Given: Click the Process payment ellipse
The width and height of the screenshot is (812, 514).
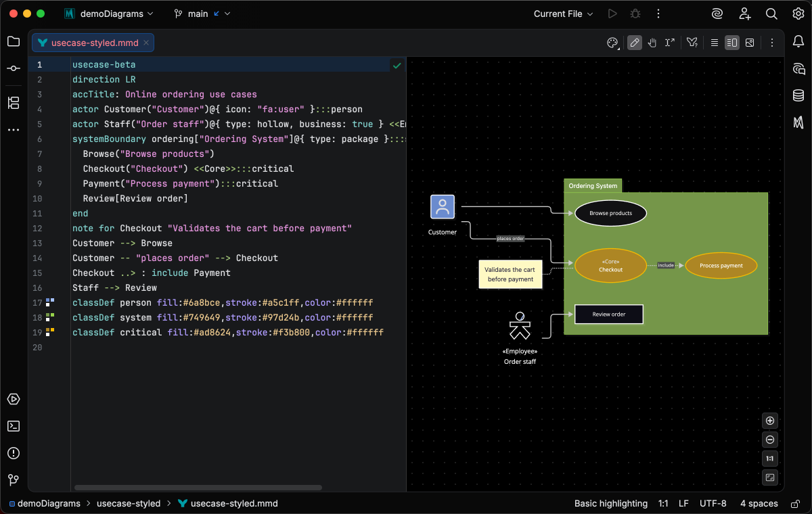Looking at the screenshot, I should tap(721, 266).
